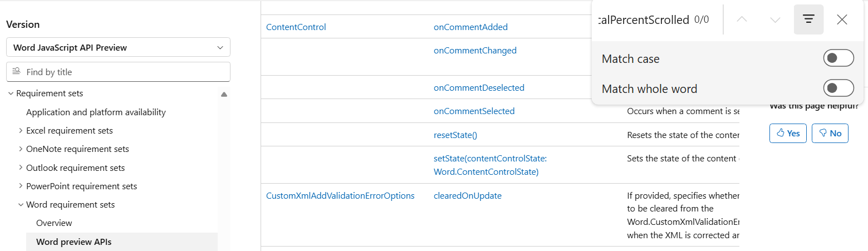Click the filter icon in Find by title
This screenshot has width=868, height=251.
click(x=16, y=72)
